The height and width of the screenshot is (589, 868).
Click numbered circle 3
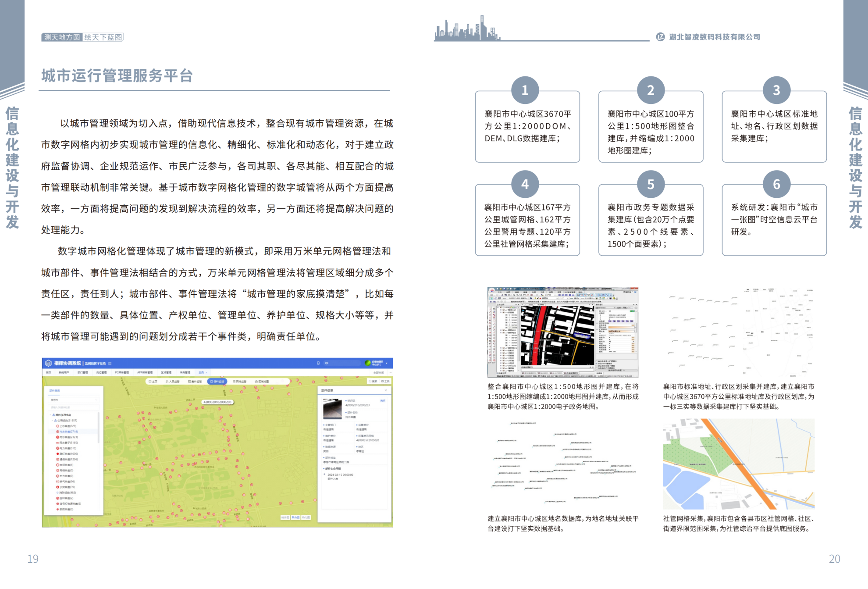776,90
